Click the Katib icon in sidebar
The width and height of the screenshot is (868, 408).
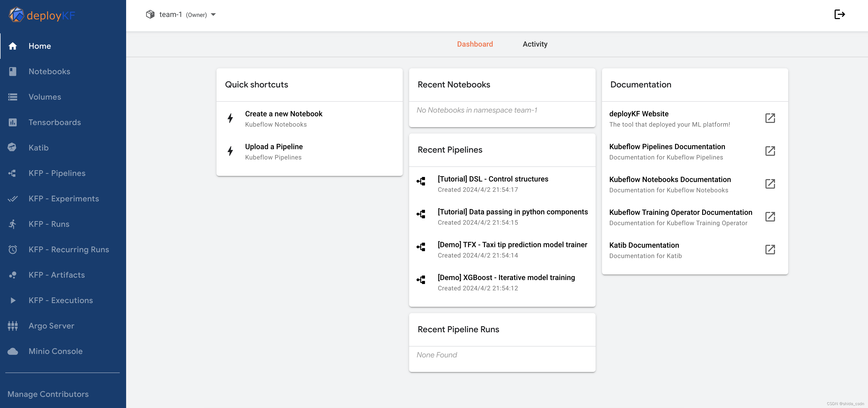point(12,148)
